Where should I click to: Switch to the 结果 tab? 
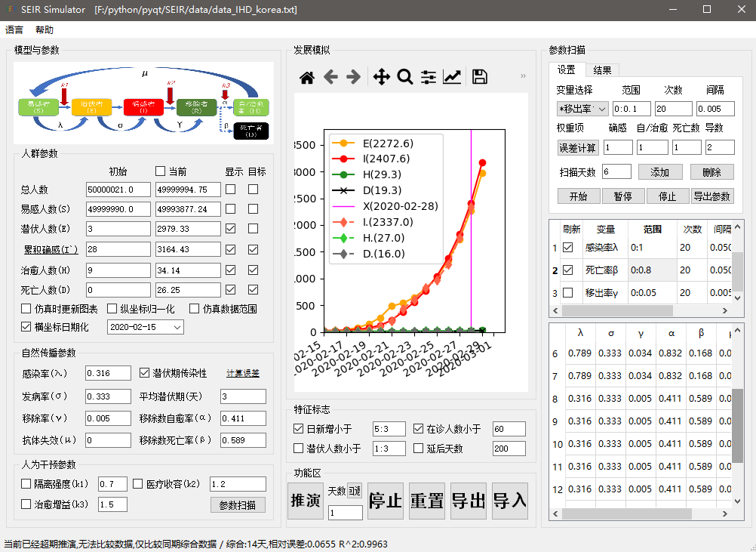coord(602,70)
